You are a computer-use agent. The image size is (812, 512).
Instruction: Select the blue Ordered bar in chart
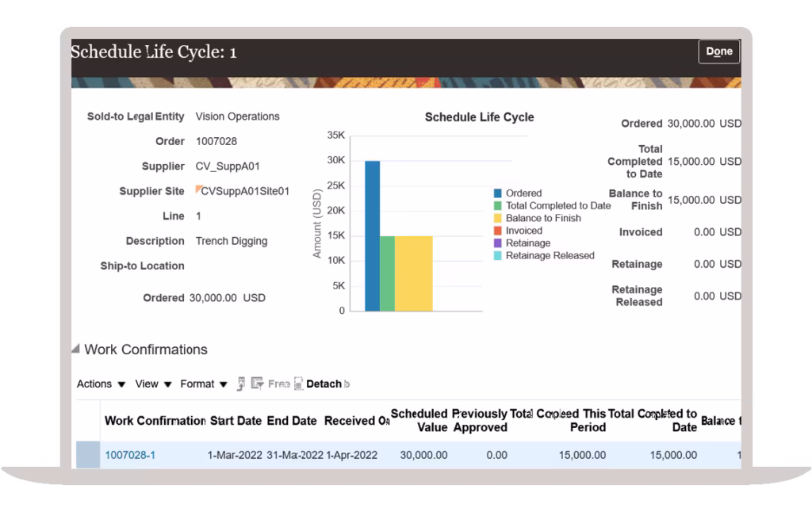372,238
